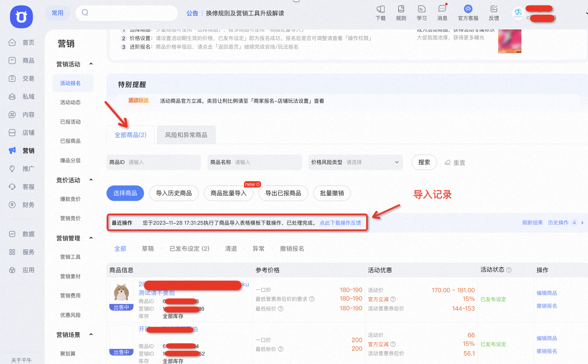588x364 pixels.
Task: Open the 店铺 shop sidebar icon
Action: [12, 132]
